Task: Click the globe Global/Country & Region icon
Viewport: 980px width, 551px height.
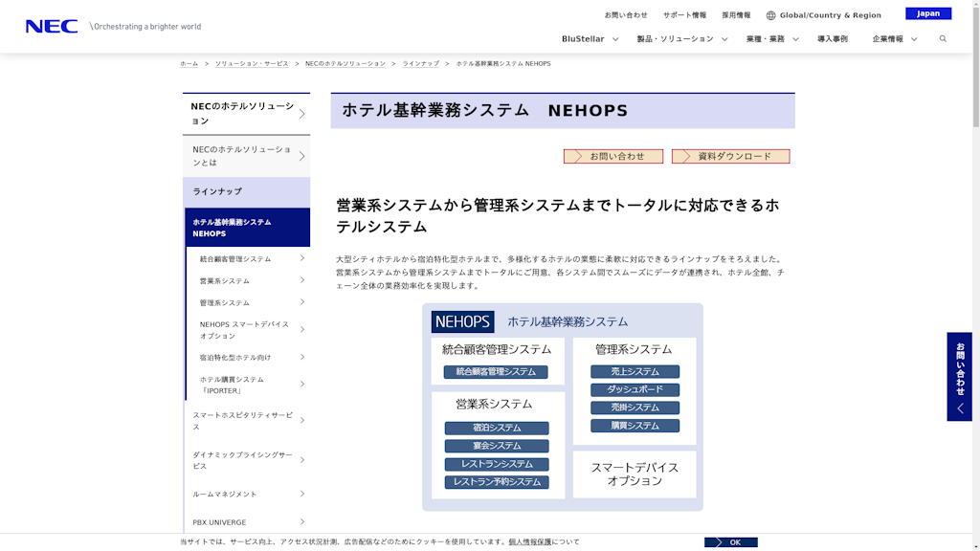Action: tap(770, 15)
